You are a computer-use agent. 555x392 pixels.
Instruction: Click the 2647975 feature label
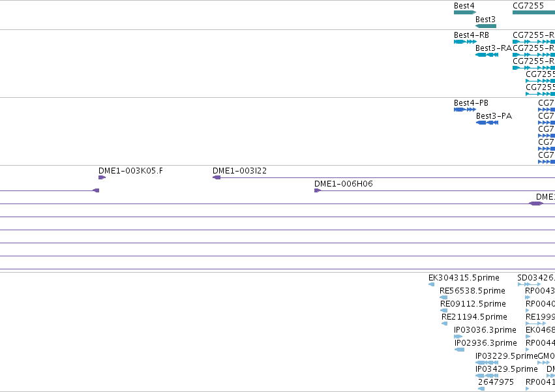point(496,382)
